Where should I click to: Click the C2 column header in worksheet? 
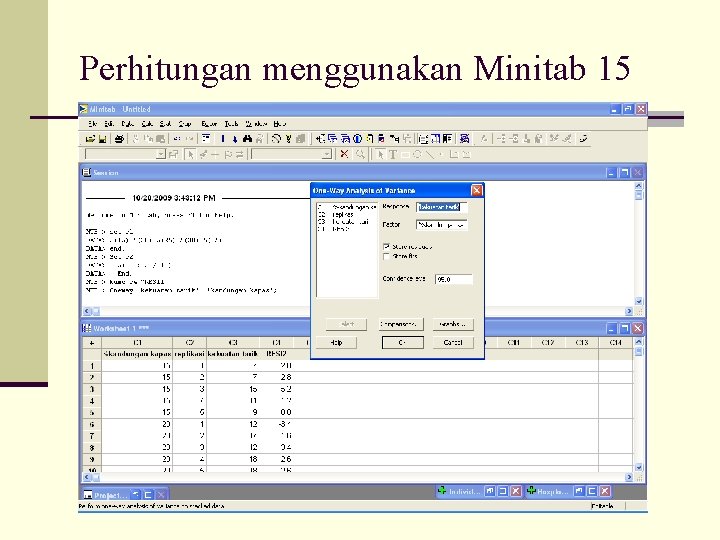coord(190,343)
